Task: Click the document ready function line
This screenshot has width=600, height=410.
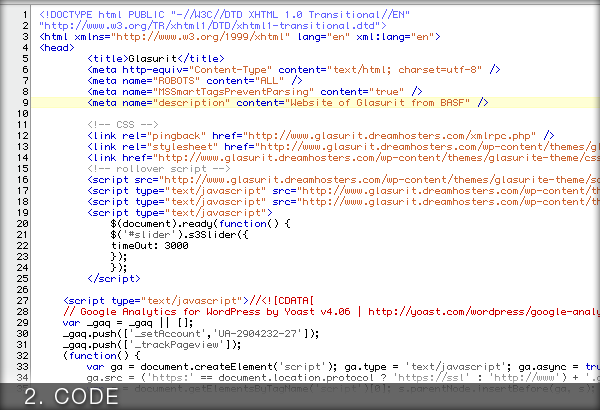Action: click(201, 224)
